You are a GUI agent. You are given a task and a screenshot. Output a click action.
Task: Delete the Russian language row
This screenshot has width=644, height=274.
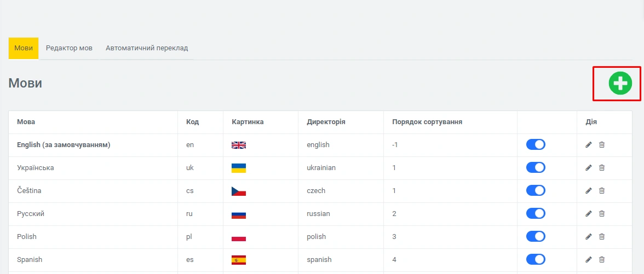coord(602,214)
